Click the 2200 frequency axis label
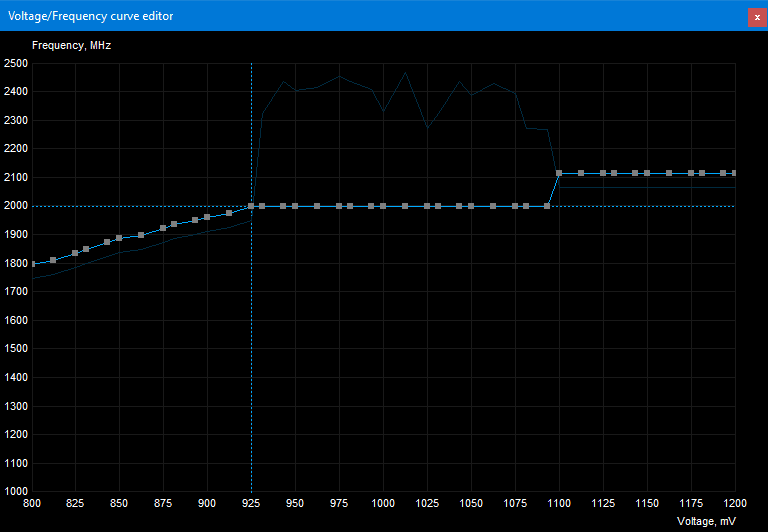Viewport: 768px width, 532px height. coord(16,148)
